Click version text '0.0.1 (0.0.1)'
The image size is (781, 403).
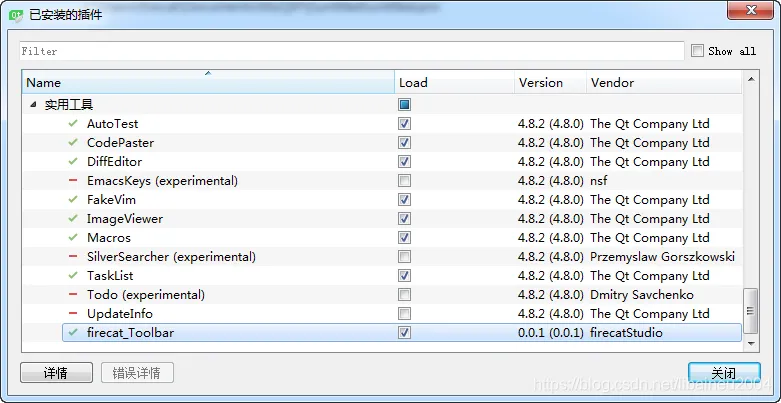click(550, 333)
